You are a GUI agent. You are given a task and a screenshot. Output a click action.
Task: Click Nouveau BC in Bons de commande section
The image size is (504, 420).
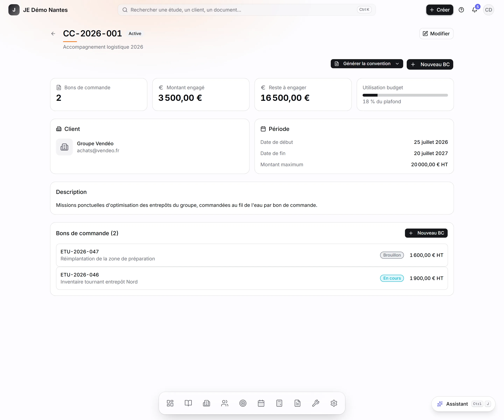[x=426, y=233]
